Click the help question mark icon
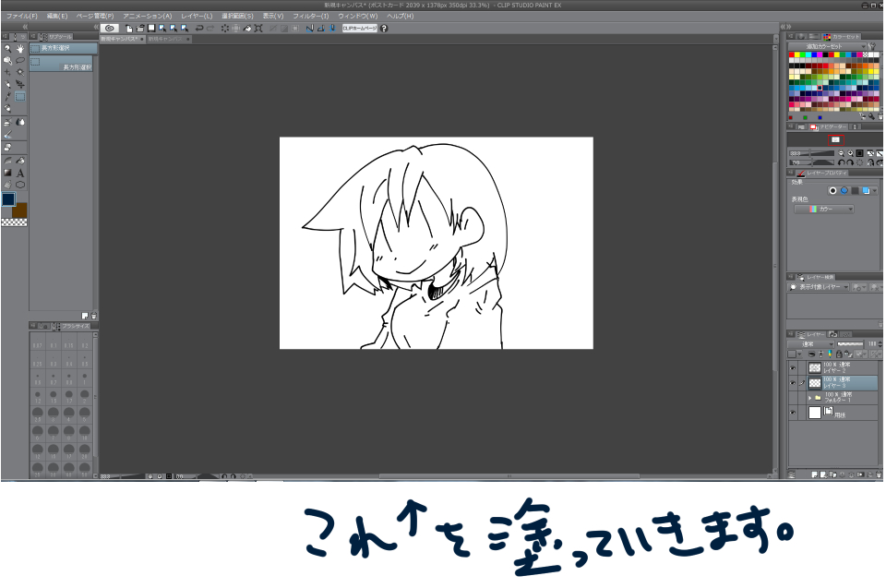The width and height of the screenshot is (886, 588). point(384,29)
